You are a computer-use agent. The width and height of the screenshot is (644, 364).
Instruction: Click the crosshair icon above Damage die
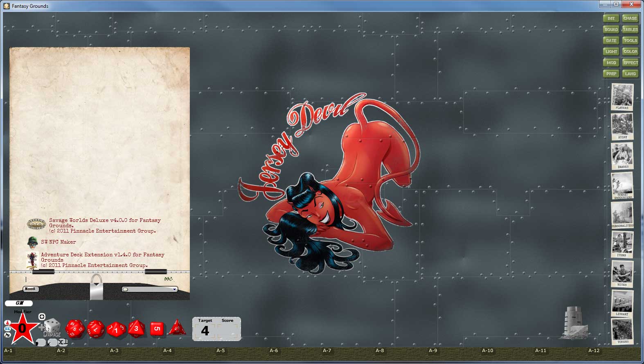pos(42,317)
